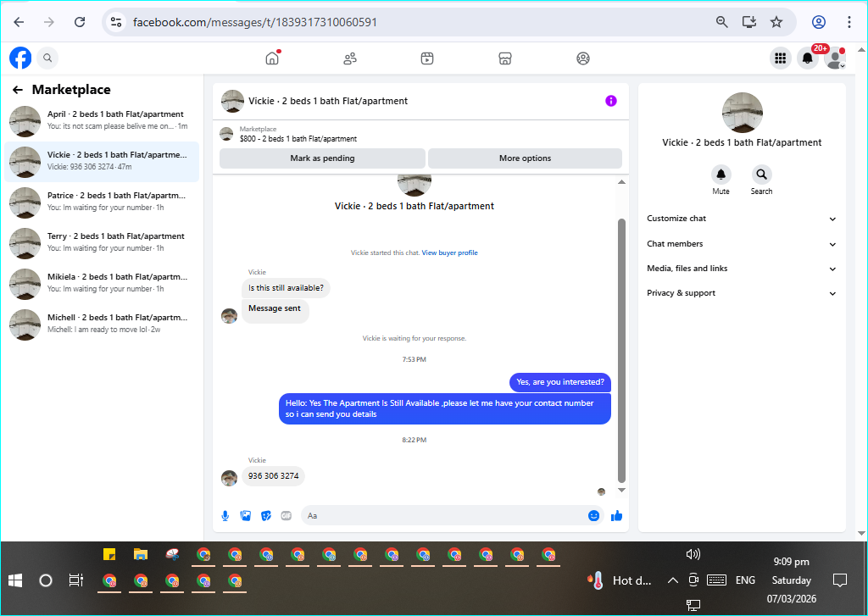Click the install app icon in address bar

749,22
